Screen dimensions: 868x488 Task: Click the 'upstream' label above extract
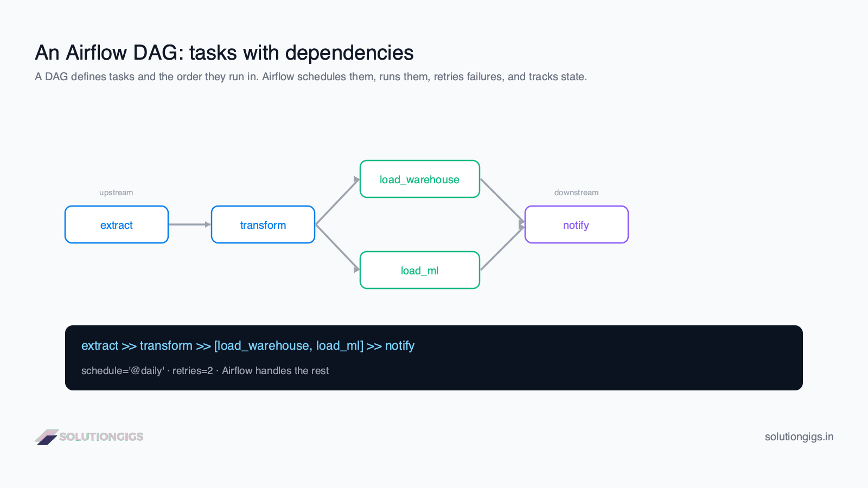pyautogui.click(x=116, y=192)
